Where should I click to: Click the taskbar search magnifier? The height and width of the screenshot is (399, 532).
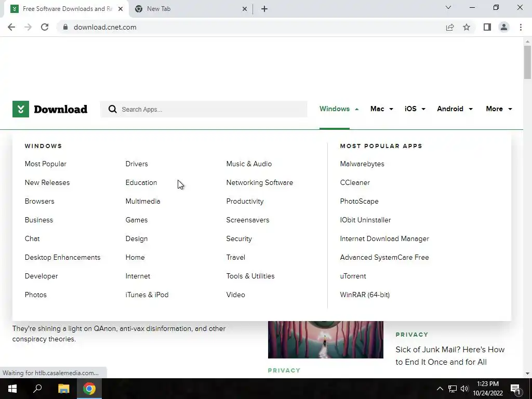(37, 389)
